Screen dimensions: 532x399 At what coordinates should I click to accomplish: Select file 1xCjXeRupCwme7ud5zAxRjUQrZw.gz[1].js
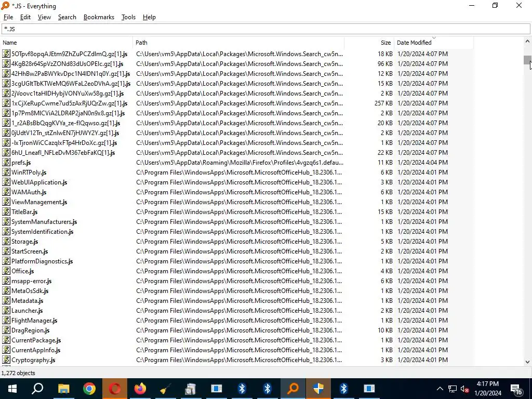click(x=69, y=103)
